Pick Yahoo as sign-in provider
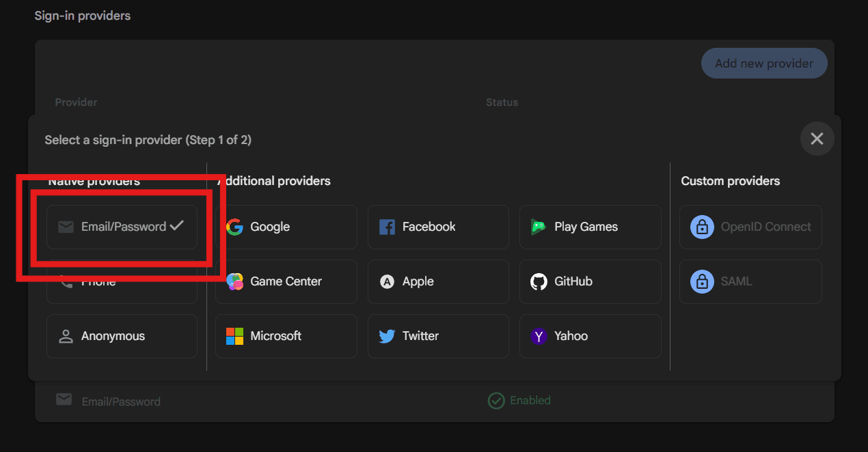 (591, 336)
